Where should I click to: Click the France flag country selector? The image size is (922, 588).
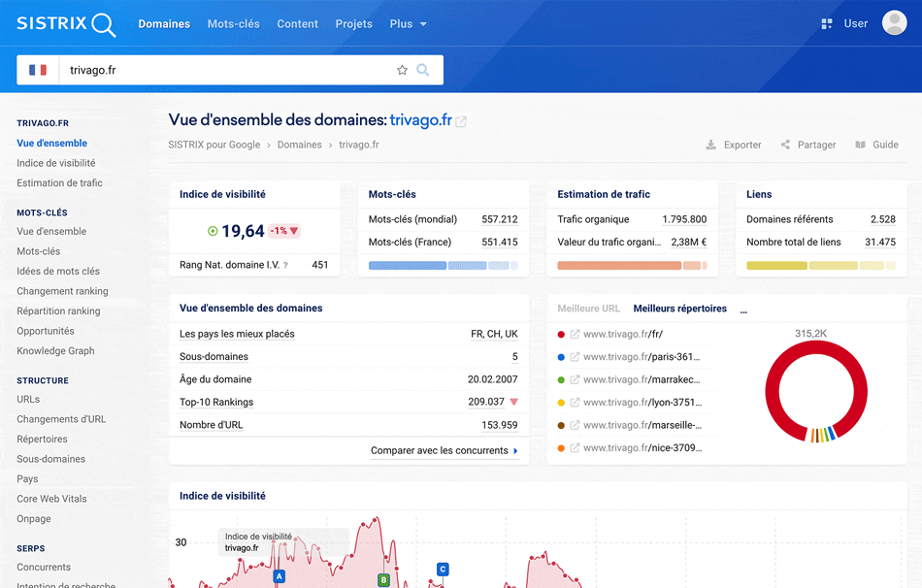[x=38, y=70]
